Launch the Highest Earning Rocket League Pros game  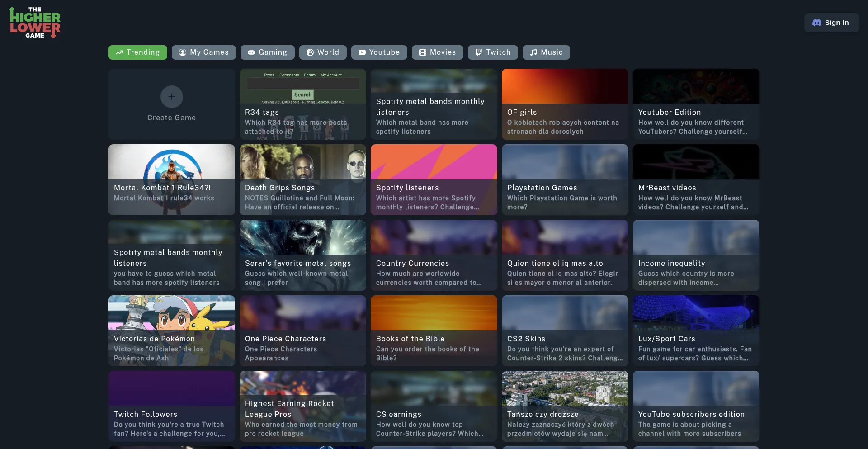click(x=302, y=406)
